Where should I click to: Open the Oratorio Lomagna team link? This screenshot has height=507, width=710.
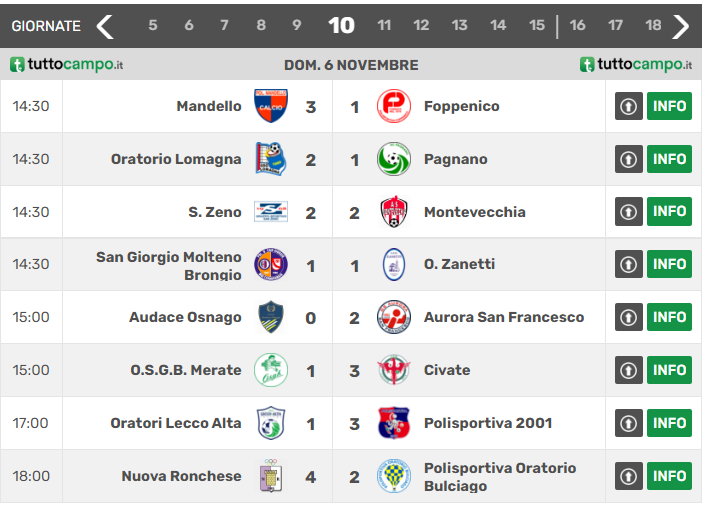tap(176, 159)
